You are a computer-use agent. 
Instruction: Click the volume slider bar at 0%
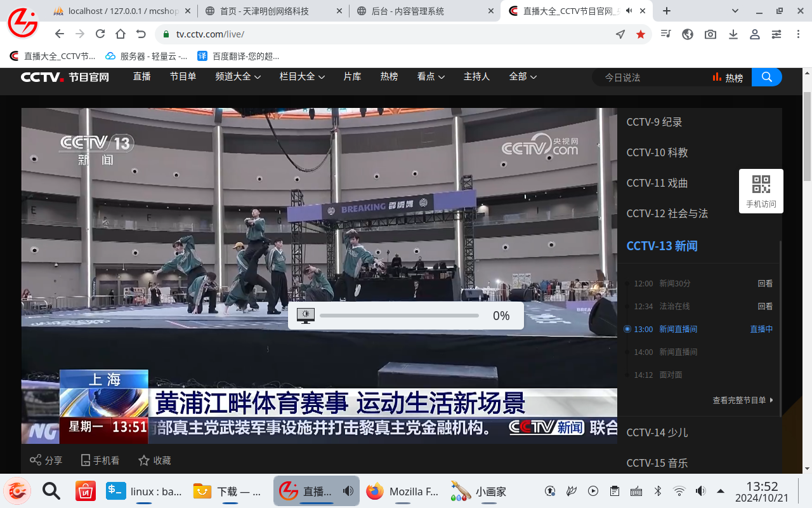[399, 316]
